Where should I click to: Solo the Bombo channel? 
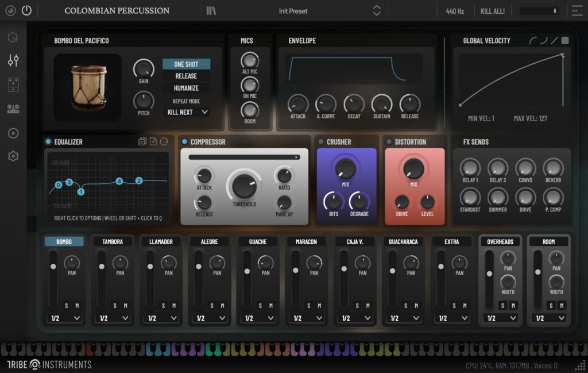(x=67, y=306)
